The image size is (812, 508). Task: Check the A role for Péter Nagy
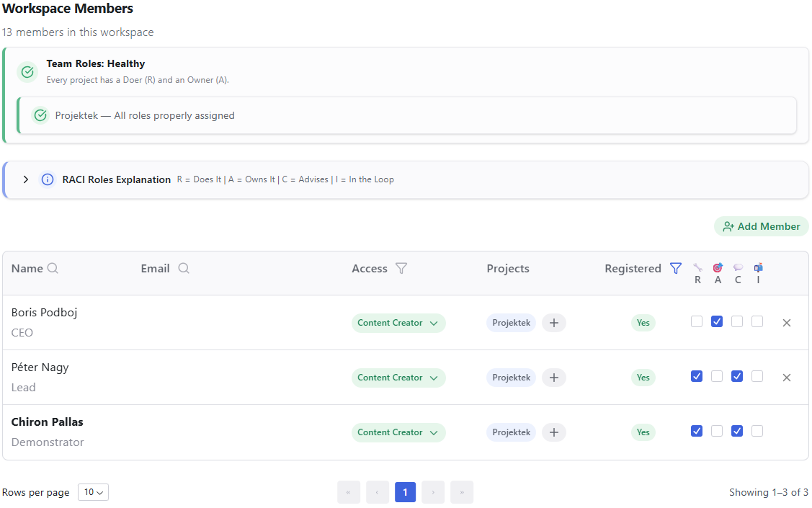(x=717, y=376)
